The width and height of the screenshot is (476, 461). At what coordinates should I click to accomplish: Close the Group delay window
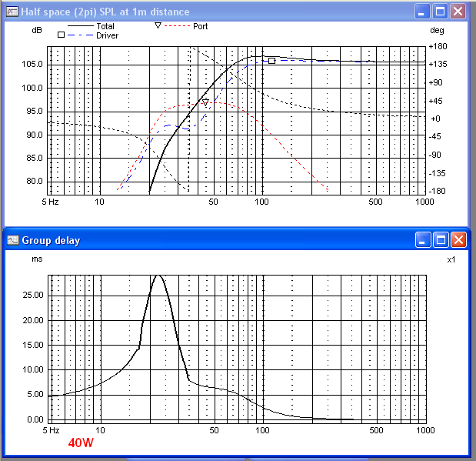[458, 240]
